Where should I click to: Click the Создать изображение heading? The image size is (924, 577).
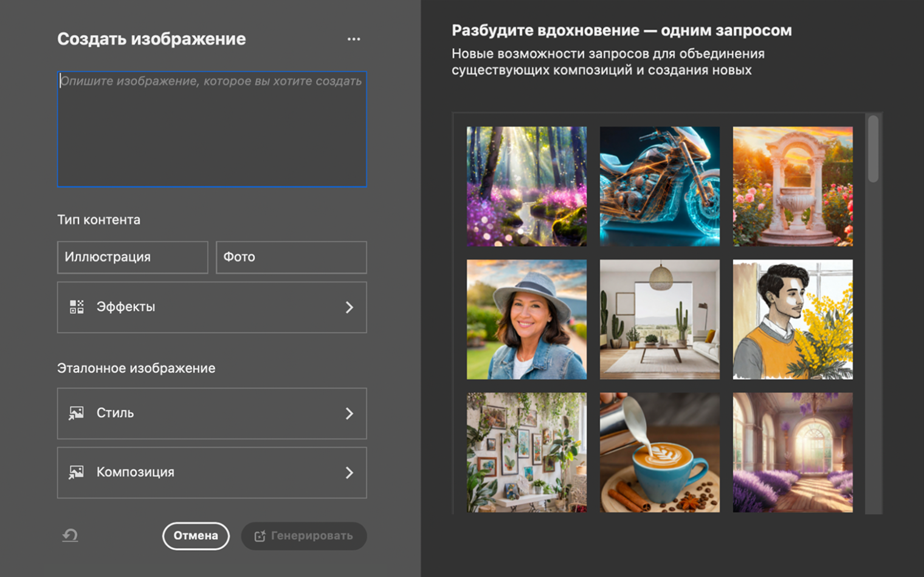[x=151, y=39]
